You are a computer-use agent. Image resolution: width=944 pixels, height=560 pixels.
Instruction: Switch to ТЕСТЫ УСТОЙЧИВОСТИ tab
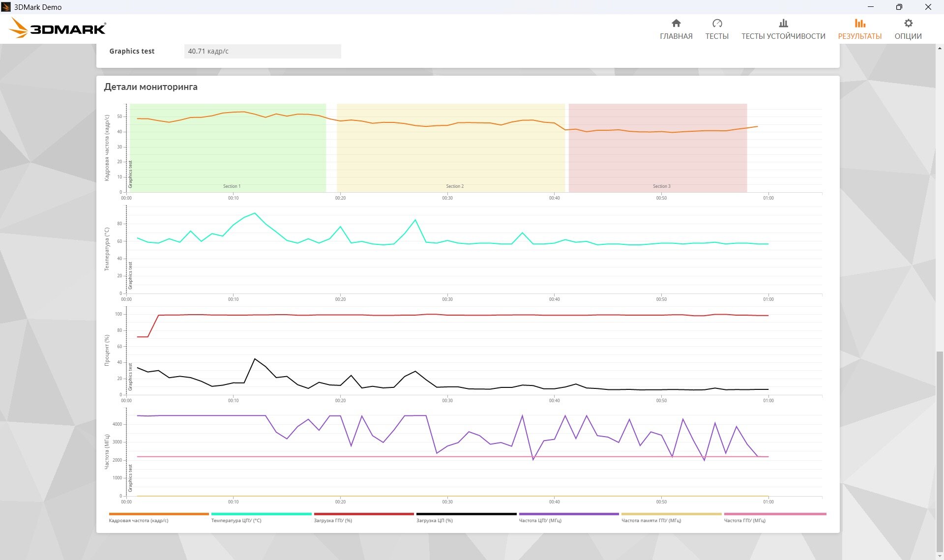coord(783,36)
